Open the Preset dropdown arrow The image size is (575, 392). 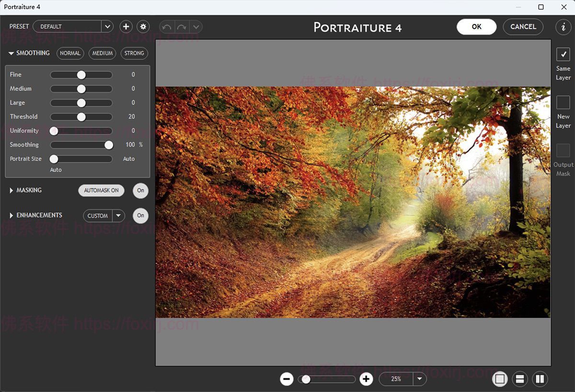[x=107, y=26]
